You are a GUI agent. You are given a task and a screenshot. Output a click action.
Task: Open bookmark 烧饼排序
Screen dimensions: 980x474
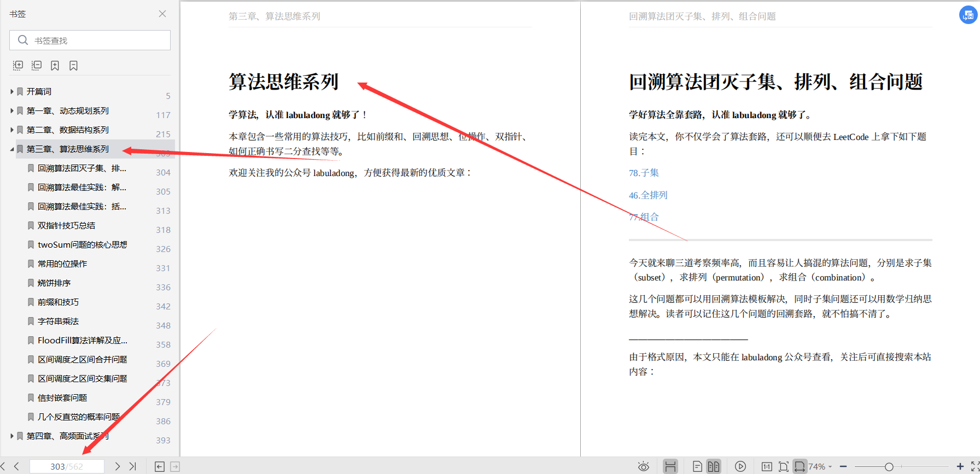point(54,283)
